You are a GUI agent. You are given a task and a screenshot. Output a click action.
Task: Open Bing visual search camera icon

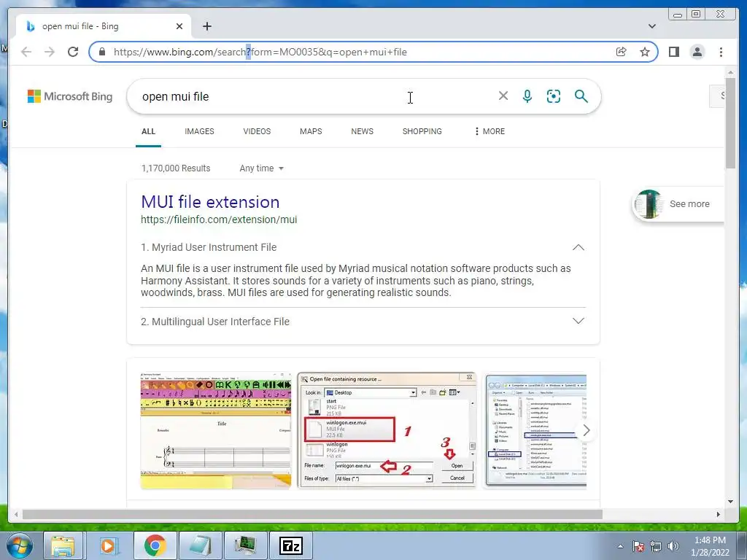(554, 96)
